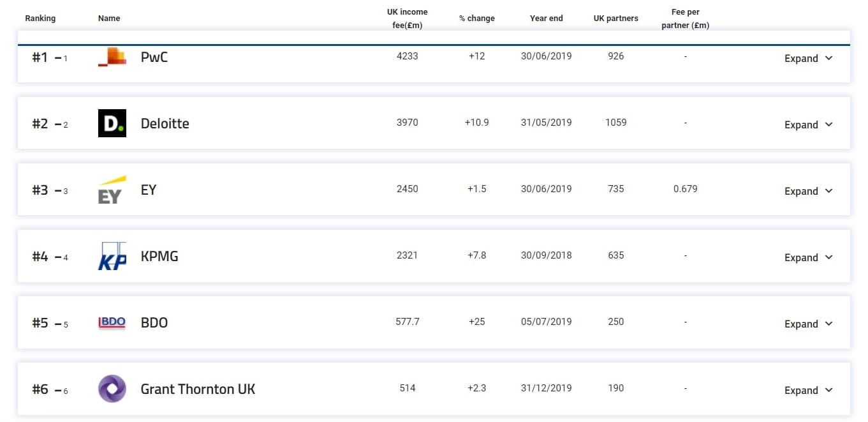Open the Deloitte firm name link
Screen dimensions: 868x422
point(165,123)
